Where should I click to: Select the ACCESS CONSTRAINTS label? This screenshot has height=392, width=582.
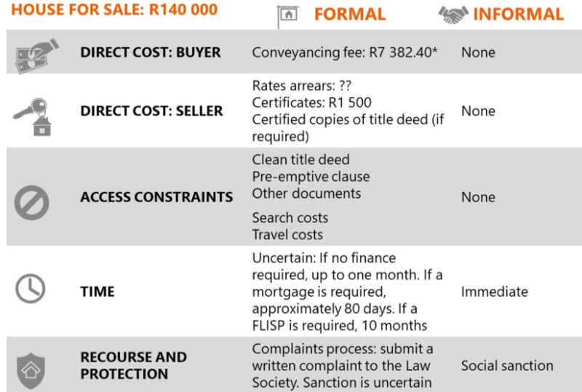click(x=156, y=197)
